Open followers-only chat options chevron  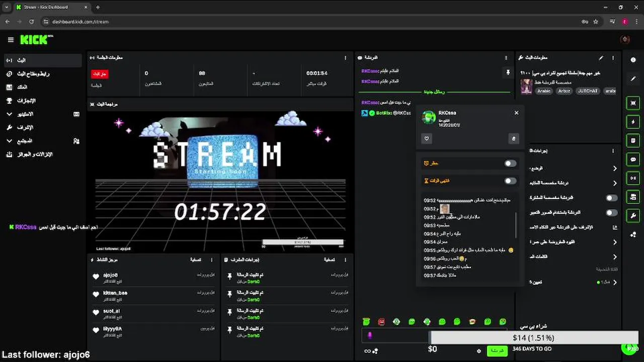point(615,183)
